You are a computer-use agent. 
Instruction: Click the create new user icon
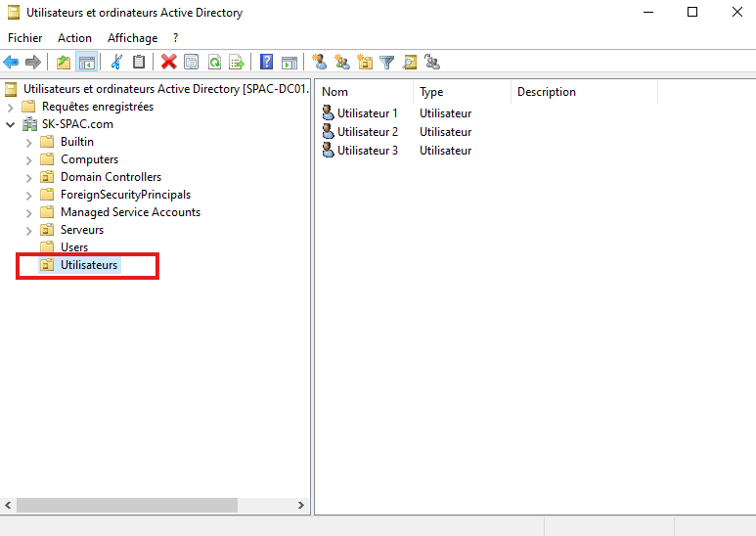319,62
